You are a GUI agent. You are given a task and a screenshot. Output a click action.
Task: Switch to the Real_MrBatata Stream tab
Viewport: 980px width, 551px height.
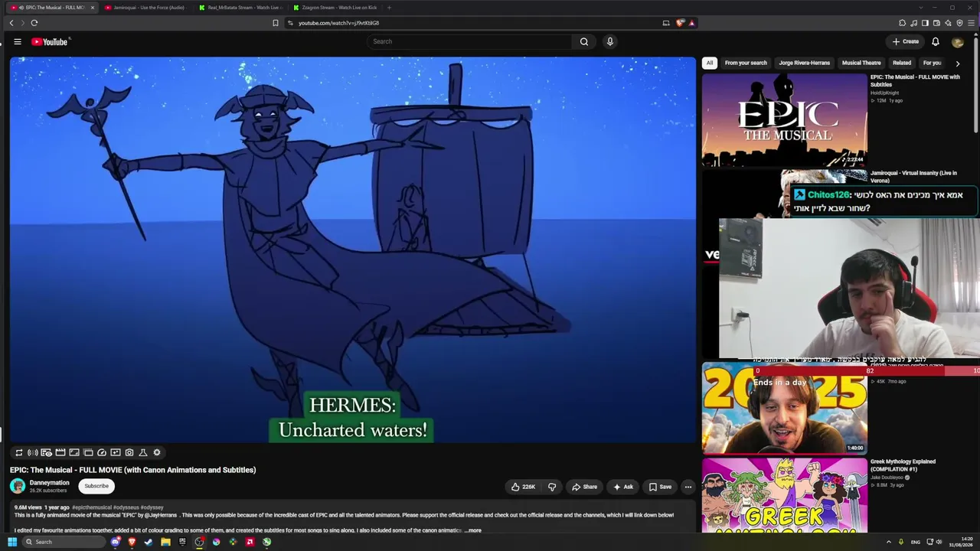coord(239,8)
